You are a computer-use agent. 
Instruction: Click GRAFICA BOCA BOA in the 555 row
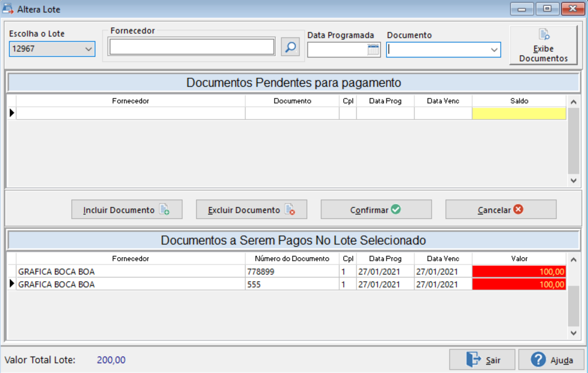coord(57,284)
